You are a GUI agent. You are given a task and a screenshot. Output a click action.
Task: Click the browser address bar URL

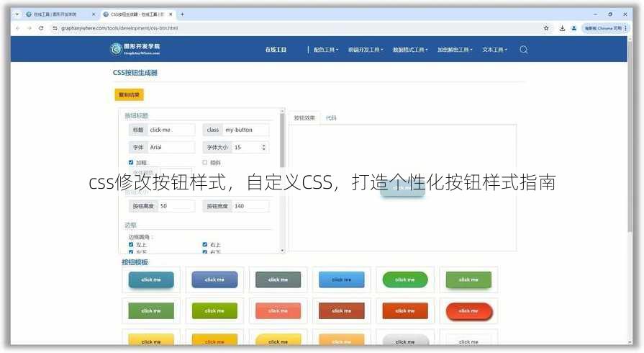pos(119,28)
